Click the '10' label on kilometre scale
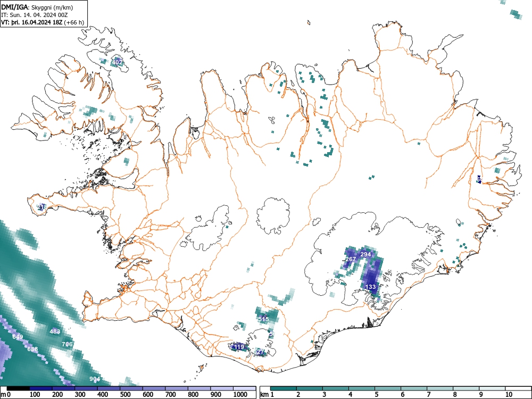This screenshot has width=532, height=399. (x=508, y=394)
